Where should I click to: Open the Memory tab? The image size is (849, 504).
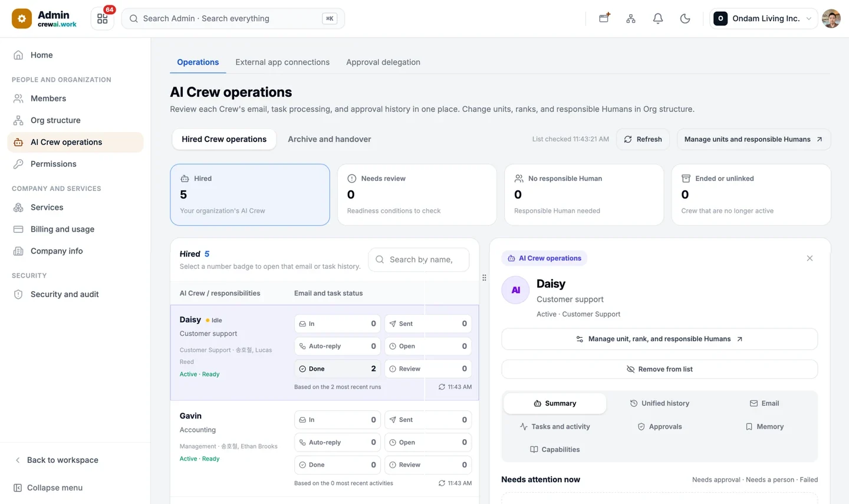click(x=764, y=427)
